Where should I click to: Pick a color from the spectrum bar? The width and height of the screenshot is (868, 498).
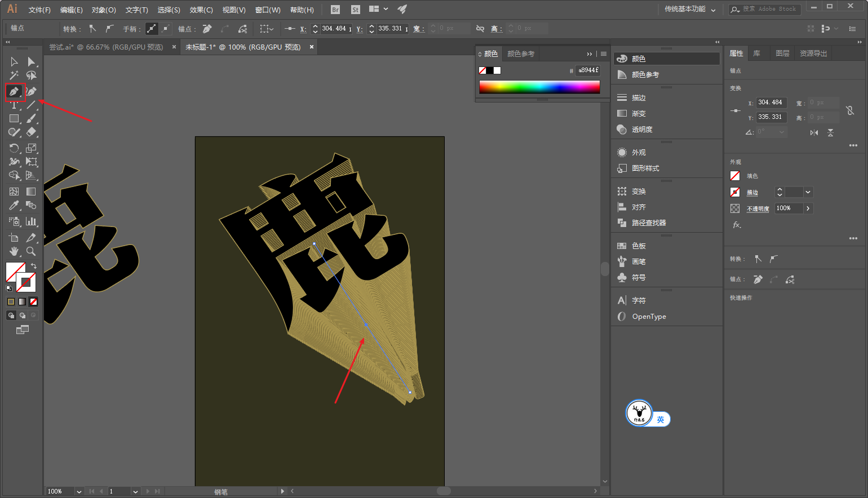point(539,87)
